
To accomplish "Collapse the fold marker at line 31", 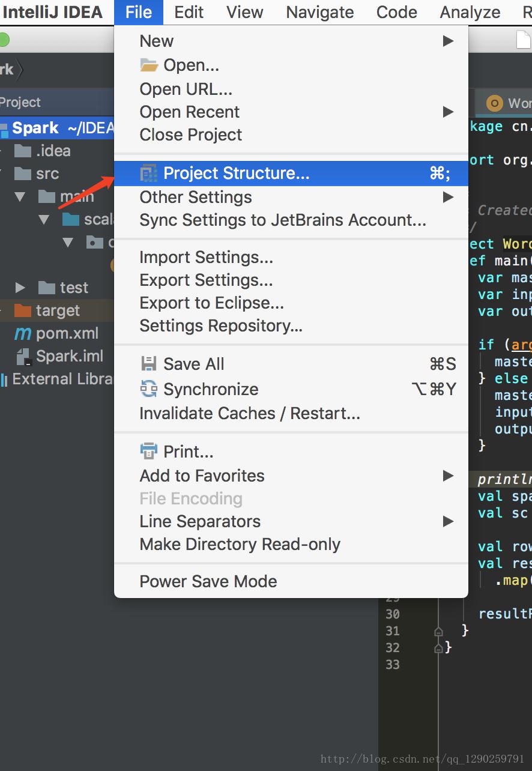I will pos(438,631).
